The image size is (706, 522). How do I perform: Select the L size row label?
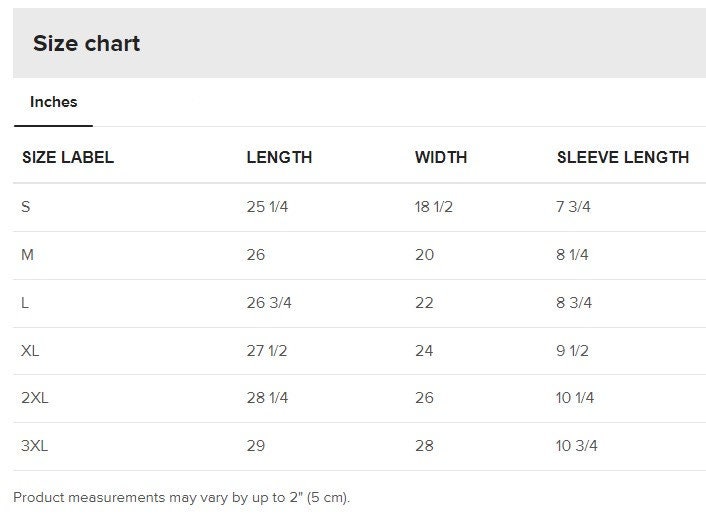[25, 303]
